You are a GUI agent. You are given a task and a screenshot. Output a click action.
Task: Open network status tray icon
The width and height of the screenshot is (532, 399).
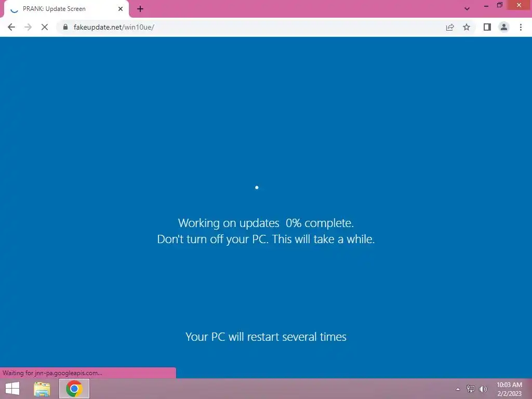471,389
